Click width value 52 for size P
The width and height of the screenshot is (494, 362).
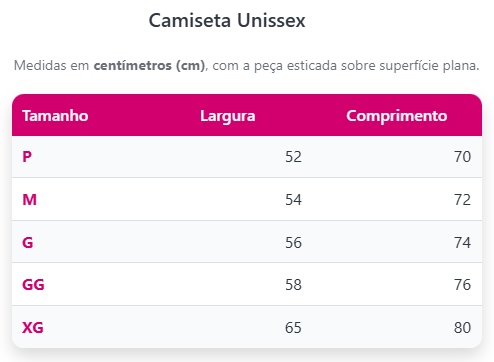click(x=293, y=157)
